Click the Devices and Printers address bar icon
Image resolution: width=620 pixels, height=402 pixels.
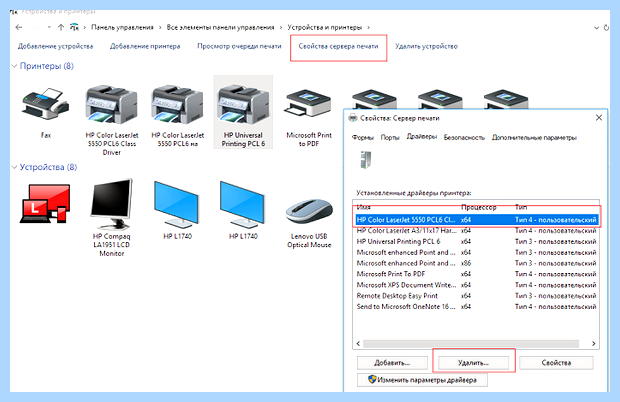(x=74, y=27)
